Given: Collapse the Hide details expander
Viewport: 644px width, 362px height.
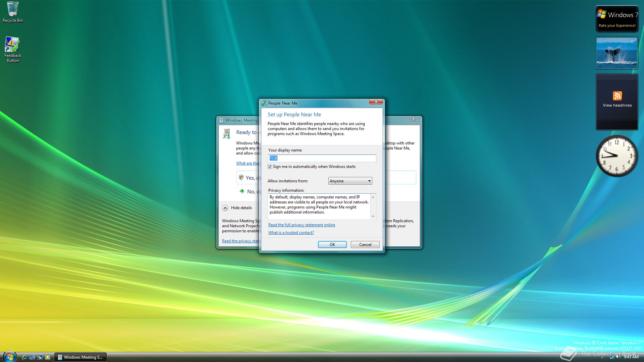Looking at the screenshot, I should [225, 208].
